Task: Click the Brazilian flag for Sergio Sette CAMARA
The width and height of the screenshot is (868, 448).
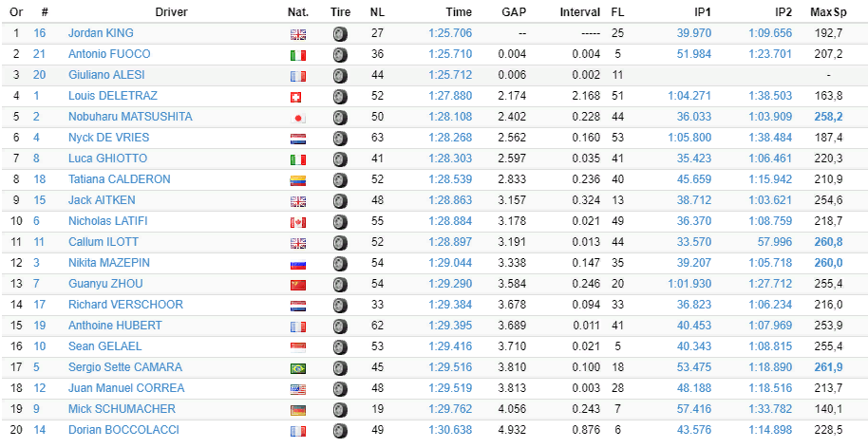Action: coord(298,368)
